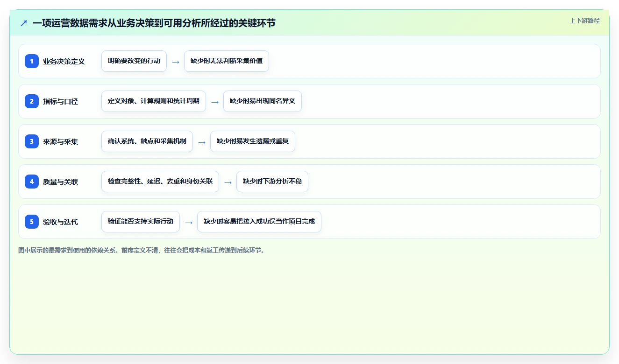Click step number badge 1
The image size is (619, 364).
click(32, 61)
